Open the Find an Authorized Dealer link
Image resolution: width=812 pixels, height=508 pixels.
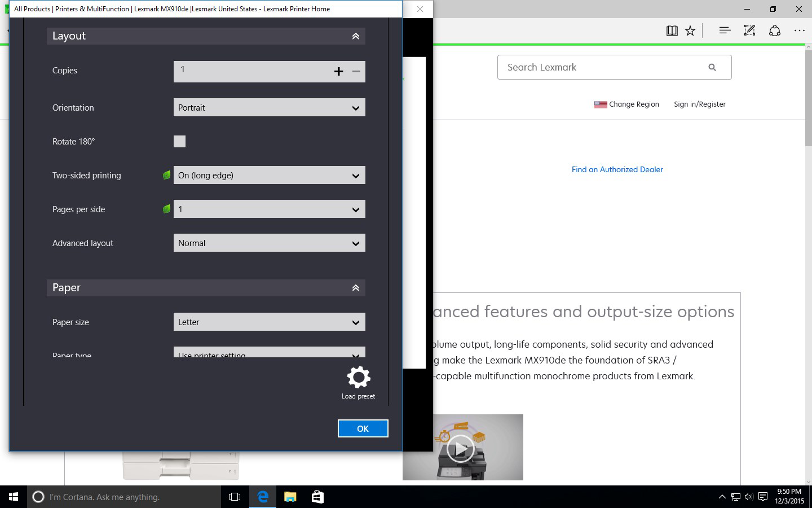[617, 169]
